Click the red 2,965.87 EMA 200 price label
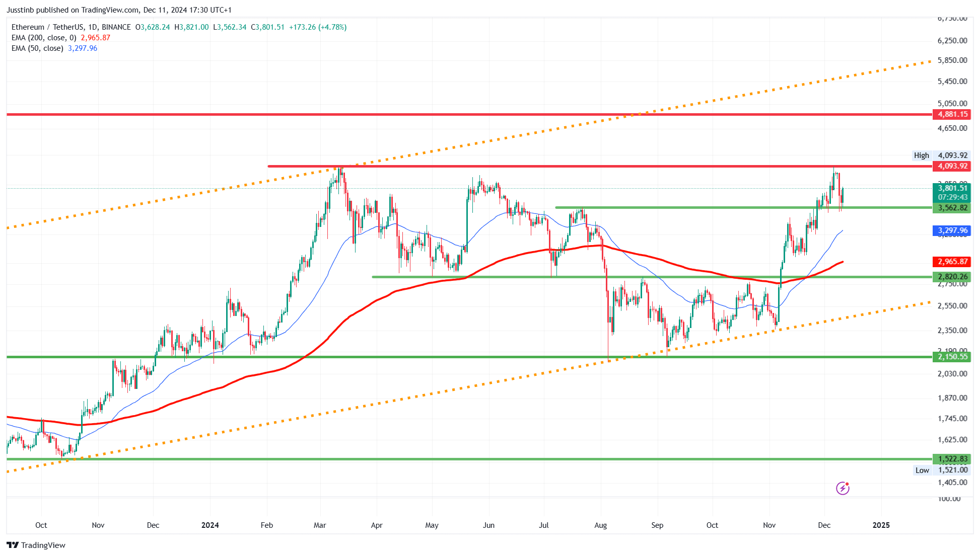Image resolution: width=980 pixels, height=556 pixels. point(952,262)
